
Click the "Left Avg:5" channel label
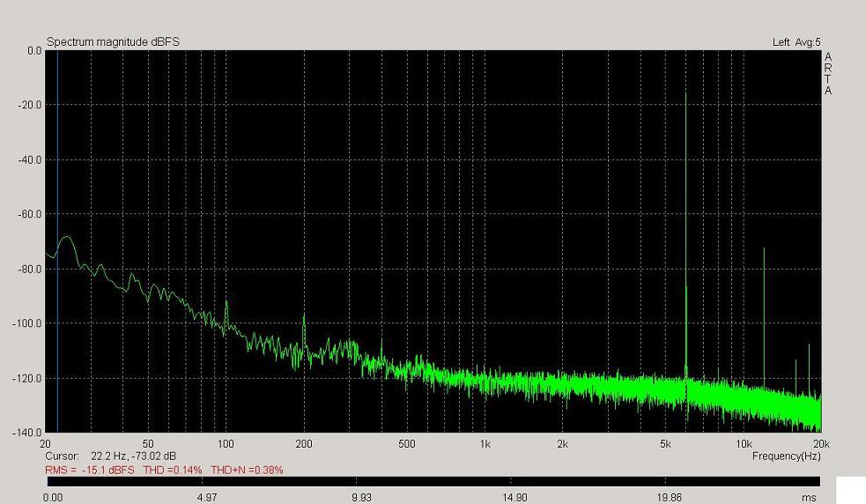coord(796,42)
